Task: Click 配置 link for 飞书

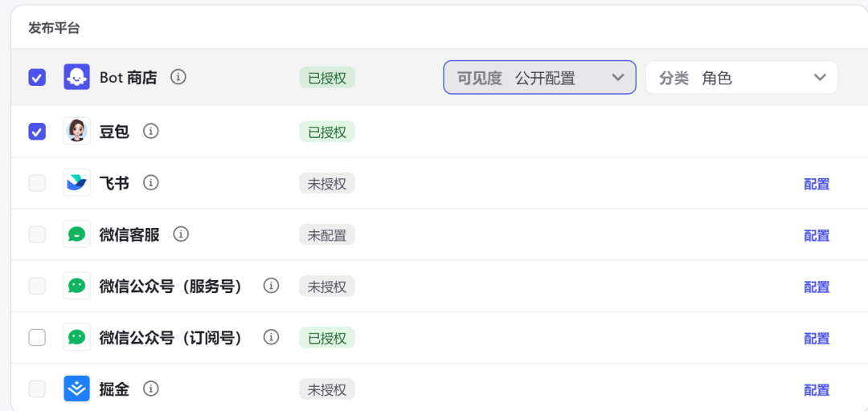Action: point(817,184)
